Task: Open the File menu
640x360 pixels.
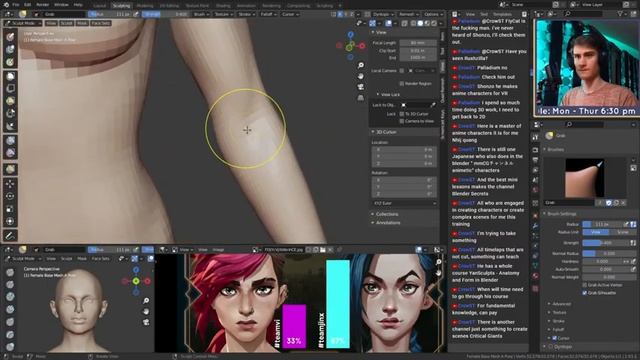Action: click(x=16, y=5)
